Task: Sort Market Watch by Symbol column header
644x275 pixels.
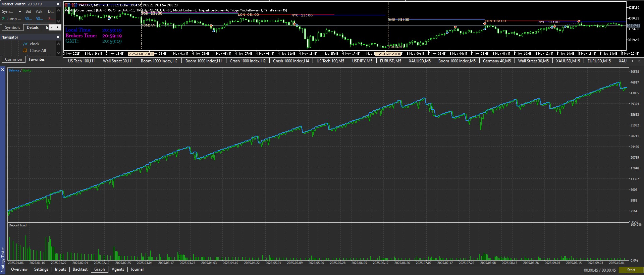Action: 11,11
